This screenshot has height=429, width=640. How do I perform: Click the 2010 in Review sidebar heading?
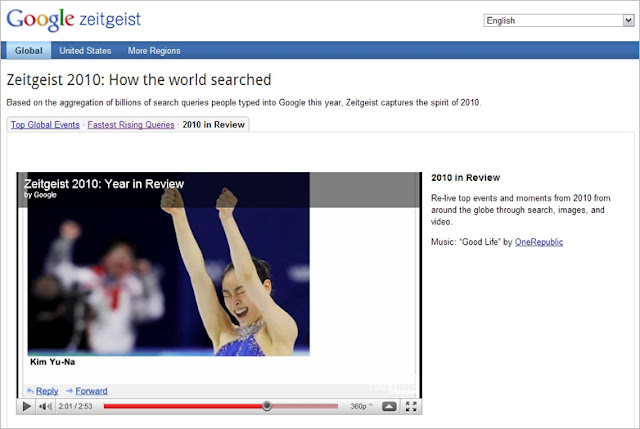465,178
